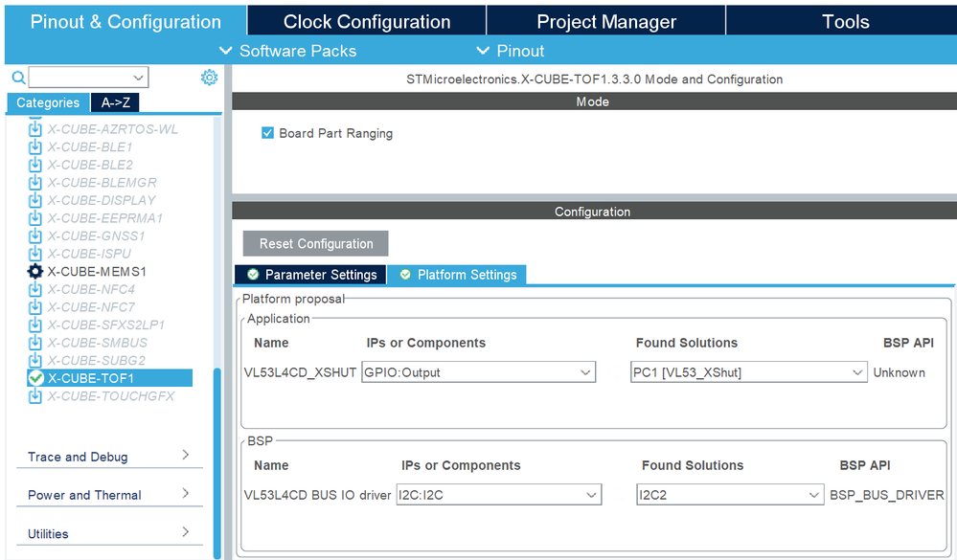Click download icon next to X-CUBE-GNSS1
Viewport: 957px width, 560px height.
tap(35, 235)
